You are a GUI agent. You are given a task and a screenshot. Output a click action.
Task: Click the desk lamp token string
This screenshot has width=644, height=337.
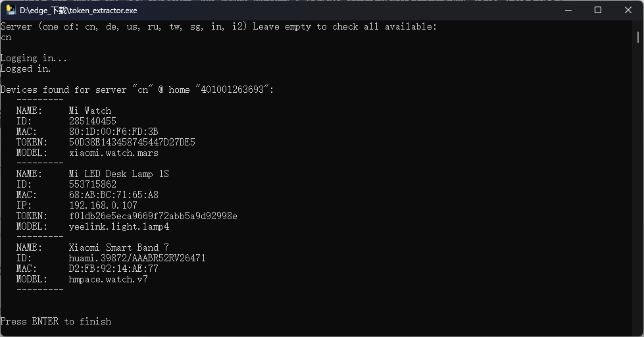(x=153, y=216)
